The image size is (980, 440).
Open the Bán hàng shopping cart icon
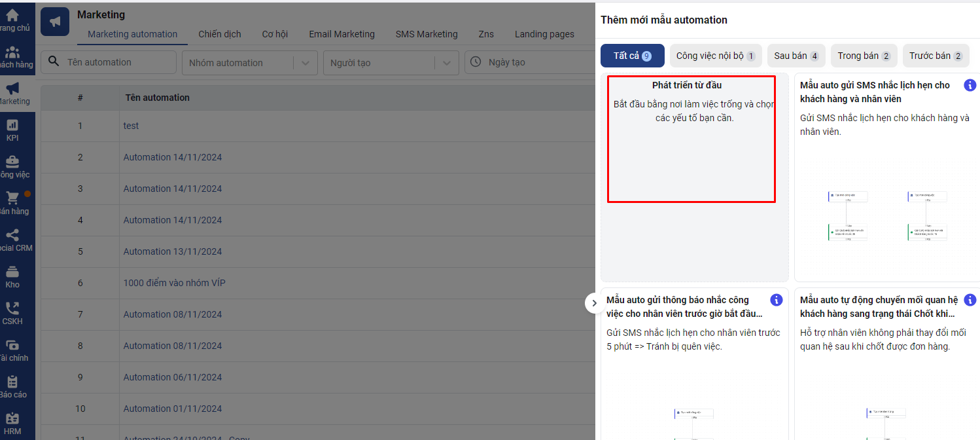pyautogui.click(x=12, y=198)
